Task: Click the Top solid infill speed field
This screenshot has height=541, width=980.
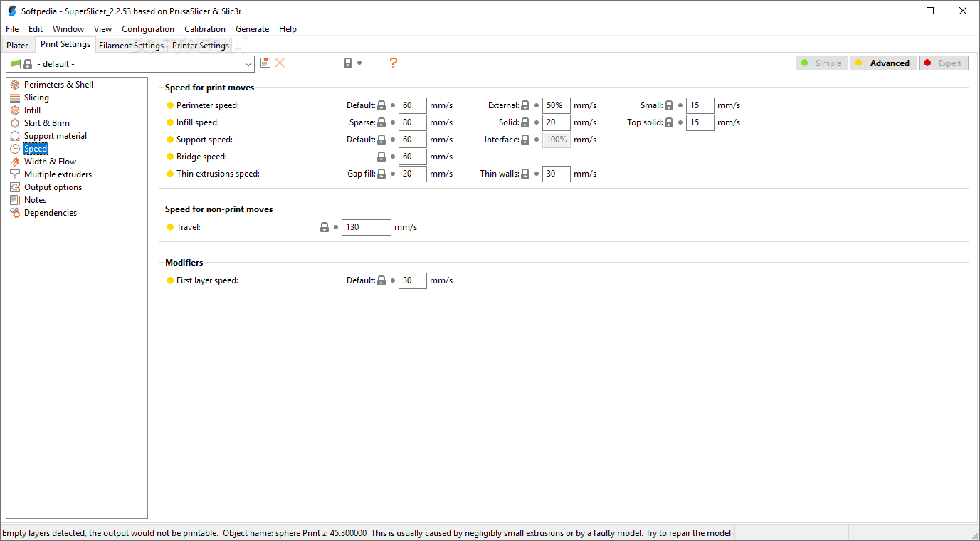Action: tap(700, 122)
